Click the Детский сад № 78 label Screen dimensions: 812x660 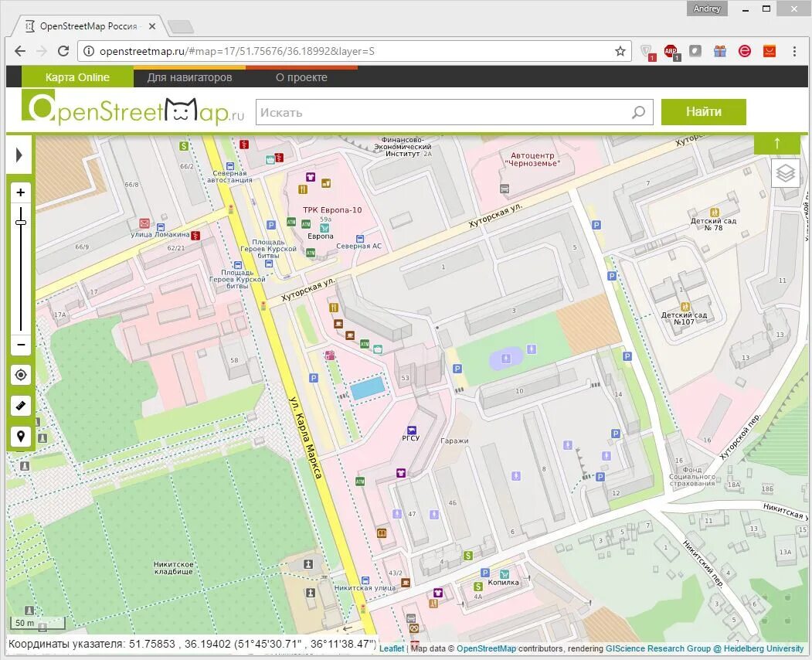coord(713,224)
